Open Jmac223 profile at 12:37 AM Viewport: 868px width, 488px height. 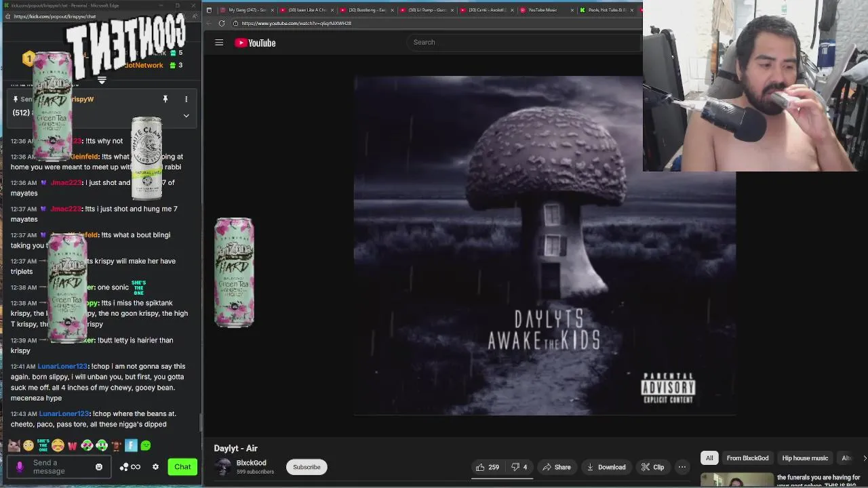coord(66,209)
